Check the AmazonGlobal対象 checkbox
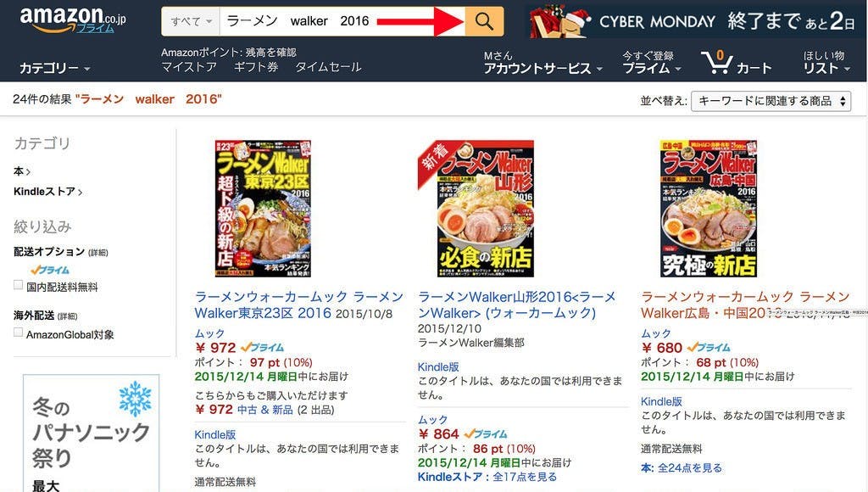 19,333
